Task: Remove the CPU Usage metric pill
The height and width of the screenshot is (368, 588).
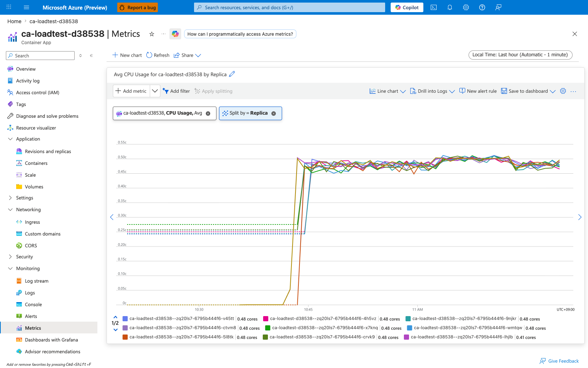Action: [x=208, y=113]
